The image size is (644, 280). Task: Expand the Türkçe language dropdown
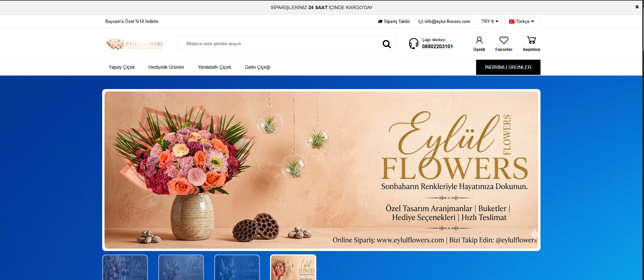[522, 22]
